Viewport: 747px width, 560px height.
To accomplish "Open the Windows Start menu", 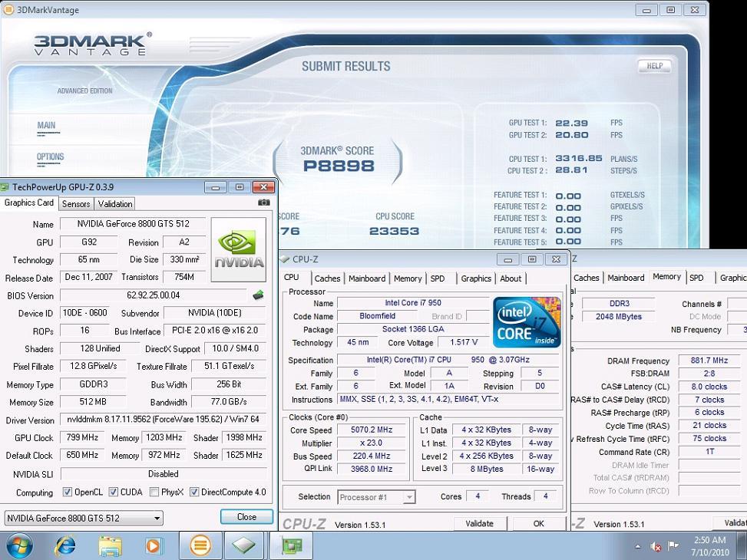I will click(19, 546).
